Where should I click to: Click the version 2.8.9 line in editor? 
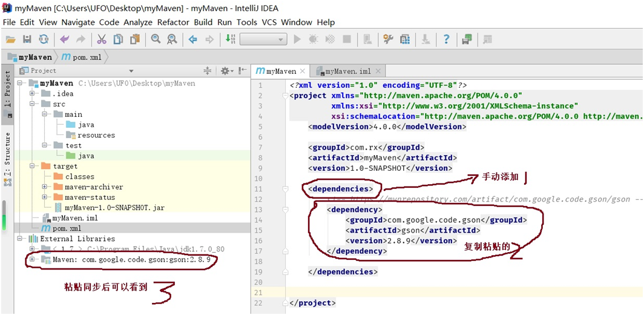coord(401,240)
